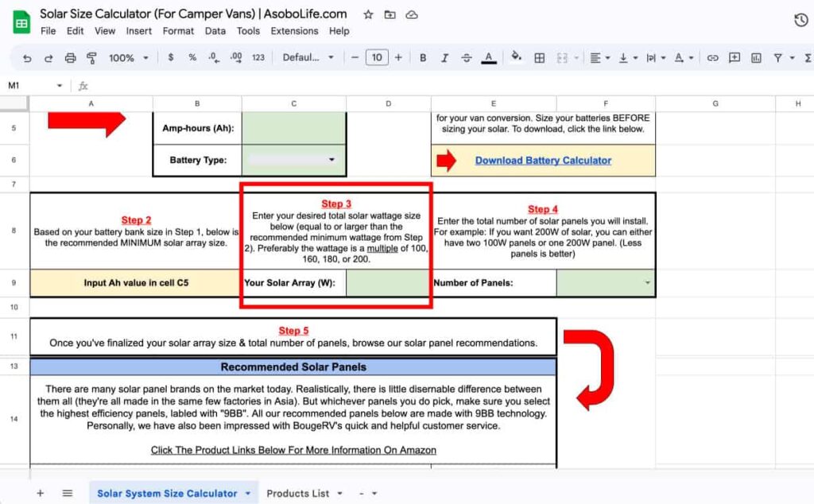View cloud document status
The height and width of the screenshot is (504, 814).
click(411, 14)
